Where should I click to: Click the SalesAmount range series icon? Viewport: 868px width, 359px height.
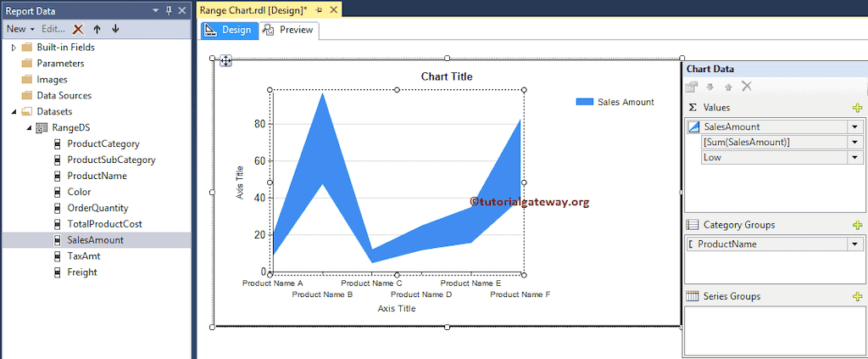coord(694,126)
